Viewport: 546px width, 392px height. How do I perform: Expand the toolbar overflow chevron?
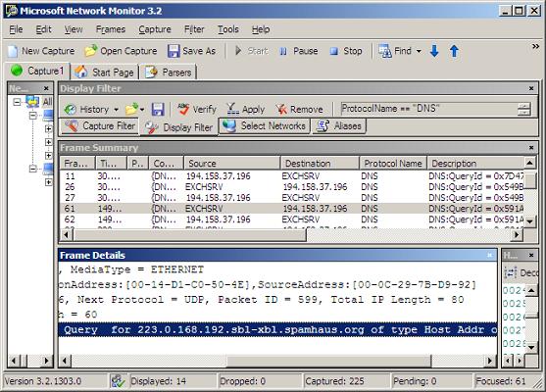pos(535,46)
